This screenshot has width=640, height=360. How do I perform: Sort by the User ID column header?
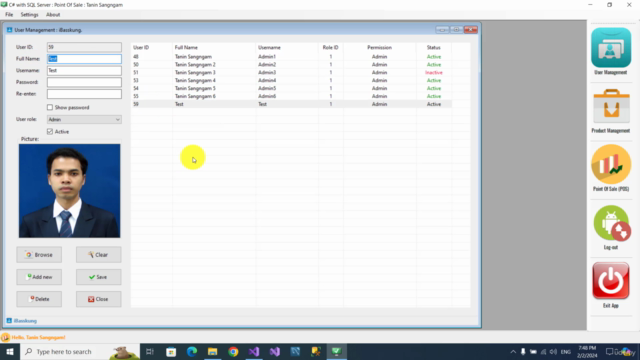click(x=152, y=47)
